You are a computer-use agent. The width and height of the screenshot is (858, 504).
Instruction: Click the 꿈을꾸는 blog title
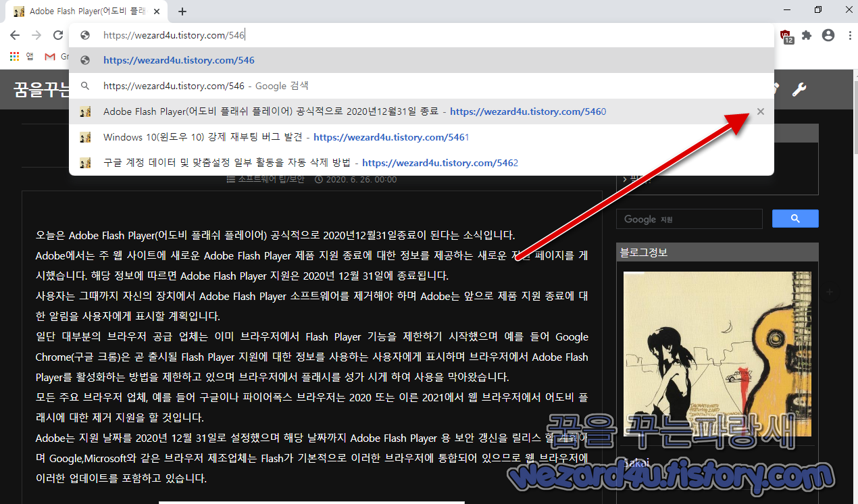point(41,90)
